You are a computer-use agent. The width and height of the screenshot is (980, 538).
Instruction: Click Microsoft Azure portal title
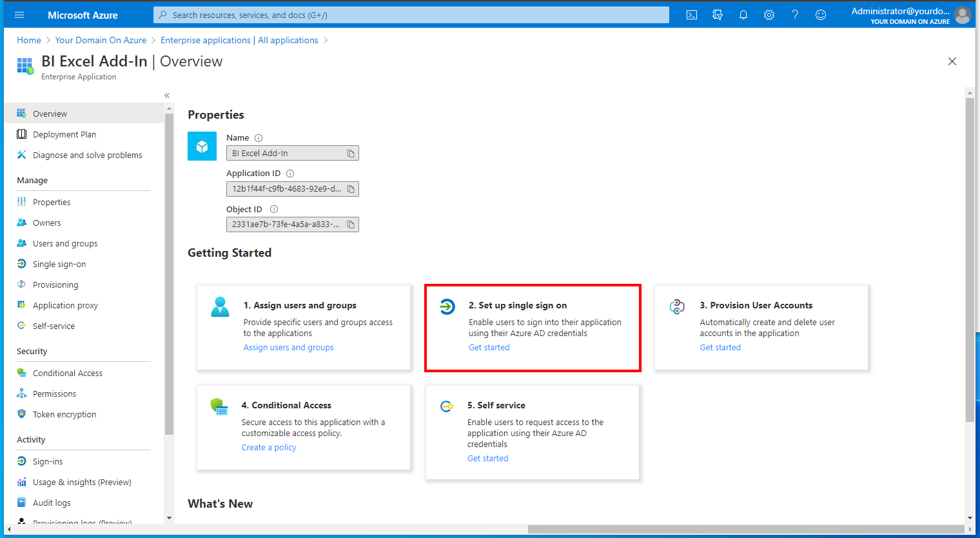click(x=83, y=15)
